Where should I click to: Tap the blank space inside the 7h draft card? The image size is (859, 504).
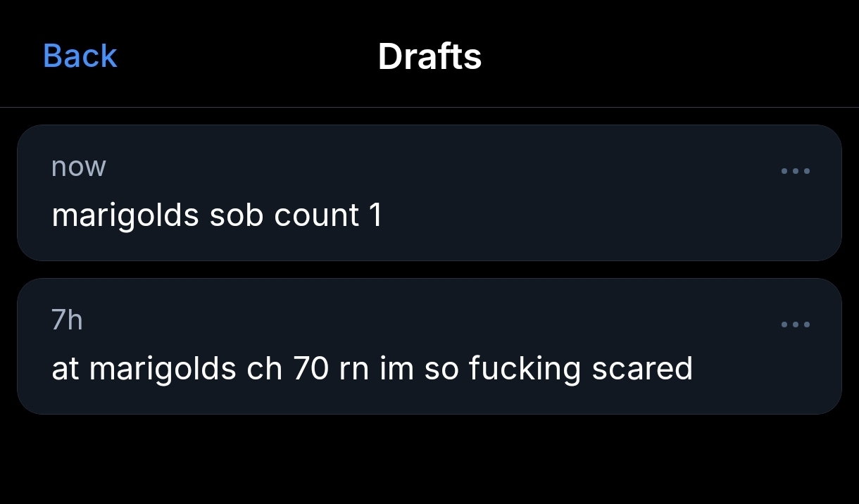click(x=760, y=369)
